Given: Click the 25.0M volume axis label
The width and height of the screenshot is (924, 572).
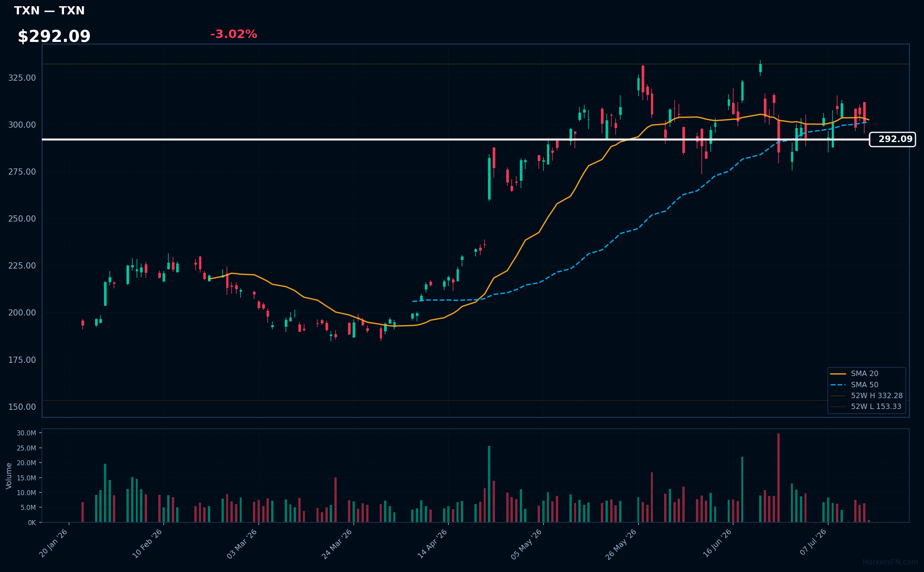Looking at the screenshot, I should [x=26, y=448].
